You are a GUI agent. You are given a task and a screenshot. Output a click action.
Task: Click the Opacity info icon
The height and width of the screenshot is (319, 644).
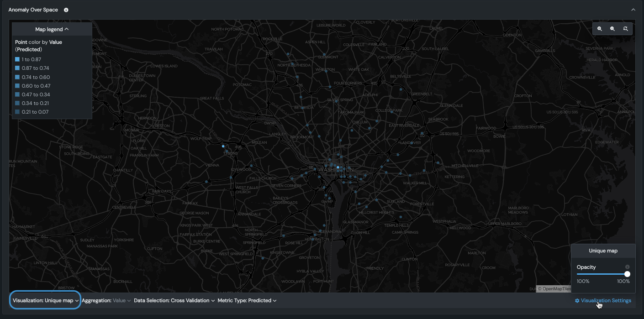coord(627,267)
